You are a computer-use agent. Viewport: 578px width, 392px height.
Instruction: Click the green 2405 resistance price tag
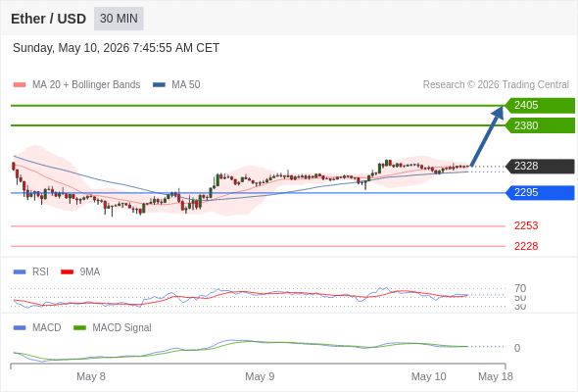pyautogui.click(x=540, y=106)
